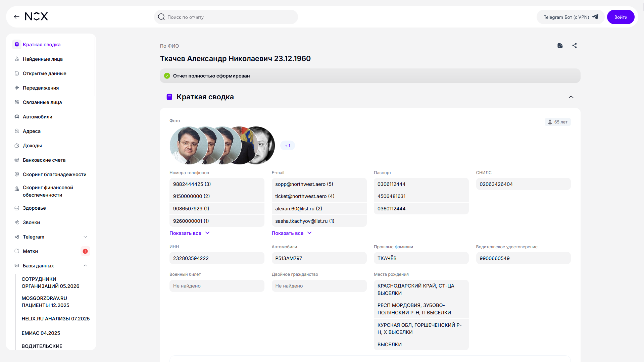Expand Показать все under E-mail list

coord(292,233)
